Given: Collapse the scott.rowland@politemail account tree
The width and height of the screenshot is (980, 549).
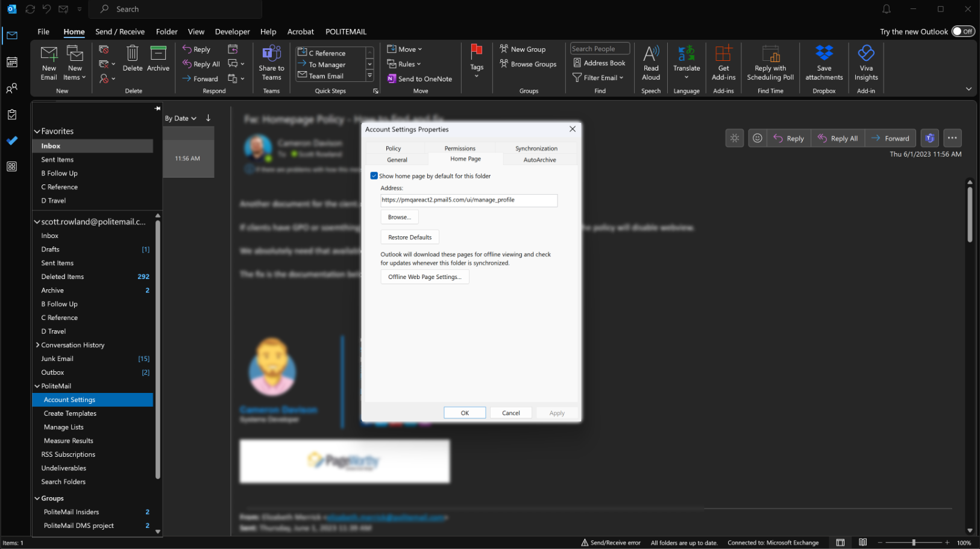Looking at the screenshot, I should click(x=37, y=222).
